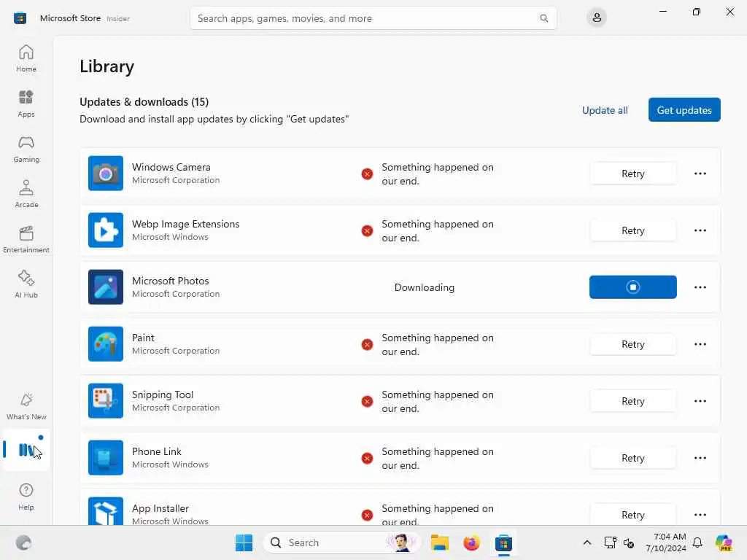
Task: Click the Paint app icon
Action: [106, 344]
